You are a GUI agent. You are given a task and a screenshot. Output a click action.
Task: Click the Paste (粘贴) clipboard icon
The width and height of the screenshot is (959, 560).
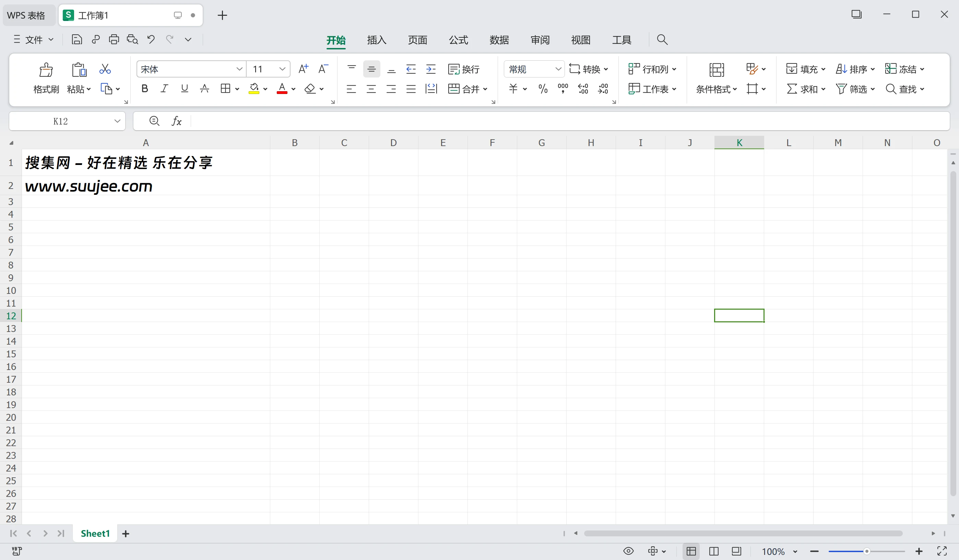point(79,70)
